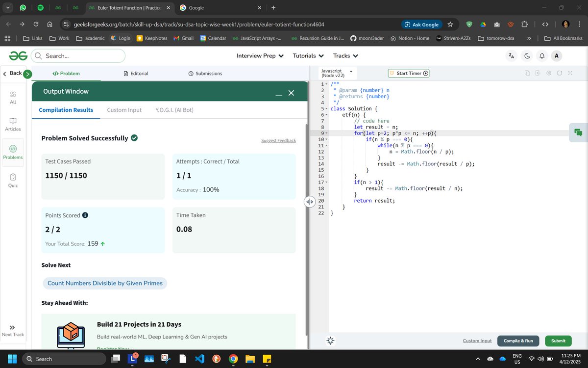588x368 pixels.
Task: Click the Back button
Action: [12, 73]
